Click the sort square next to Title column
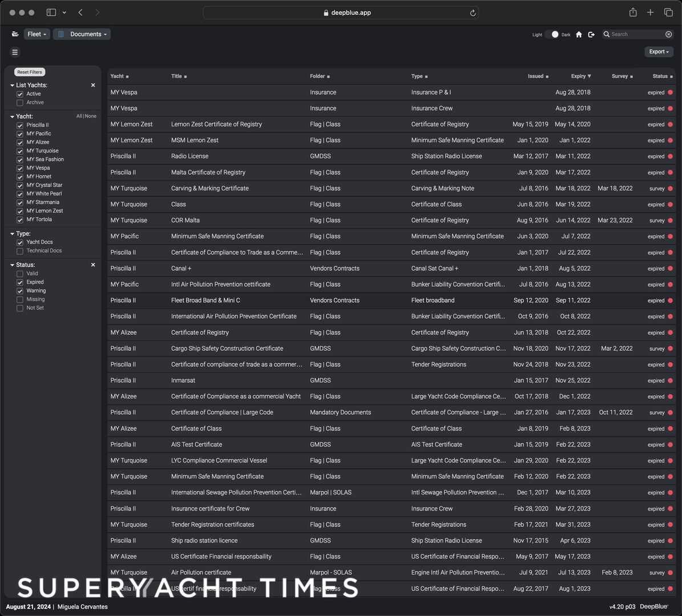Screen dimensions: 682x616 tap(185, 76)
